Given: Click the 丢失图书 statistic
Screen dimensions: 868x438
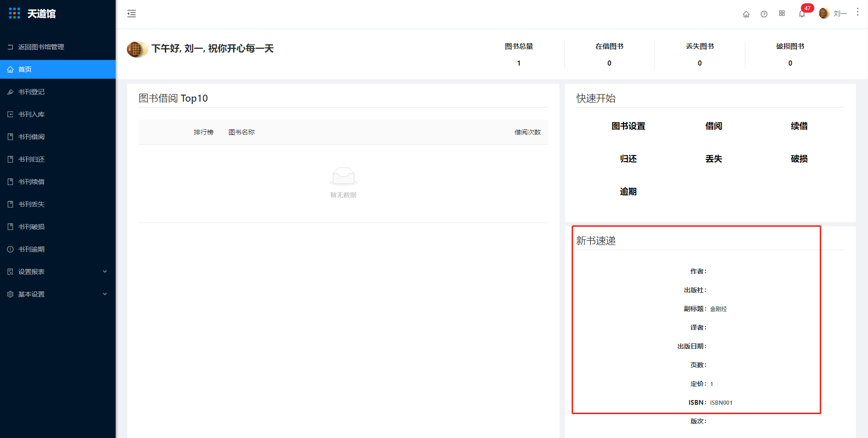Looking at the screenshot, I should click(x=700, y=54).
